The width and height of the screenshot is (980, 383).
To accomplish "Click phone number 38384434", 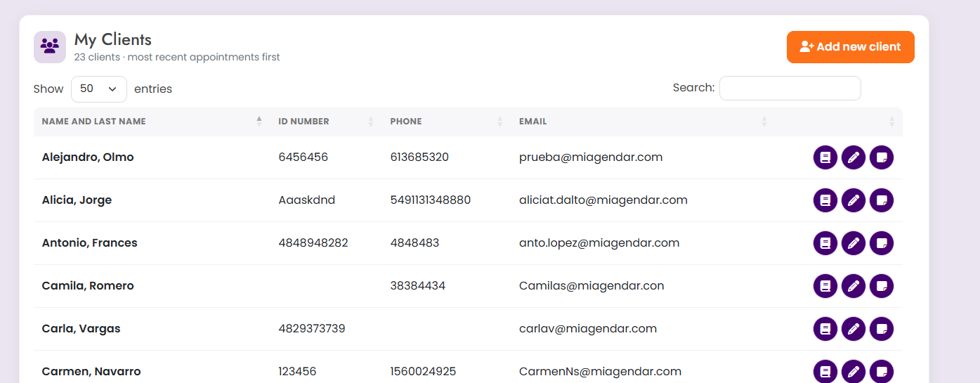I will pos(418,286).
